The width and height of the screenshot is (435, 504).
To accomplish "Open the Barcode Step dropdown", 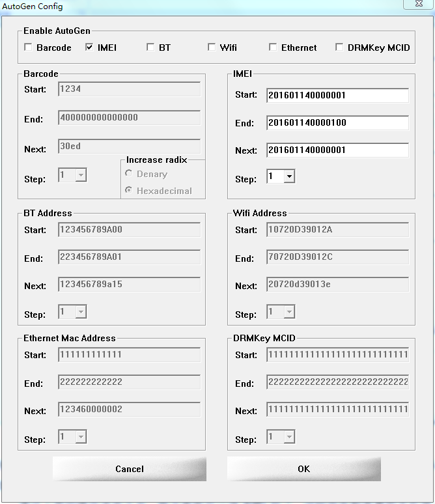I will (x=81, y=175).
